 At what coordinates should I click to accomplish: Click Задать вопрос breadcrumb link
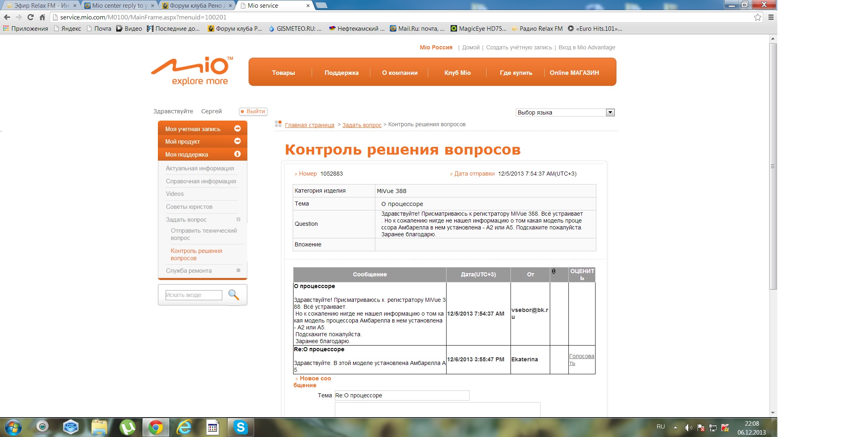point(362,125)
